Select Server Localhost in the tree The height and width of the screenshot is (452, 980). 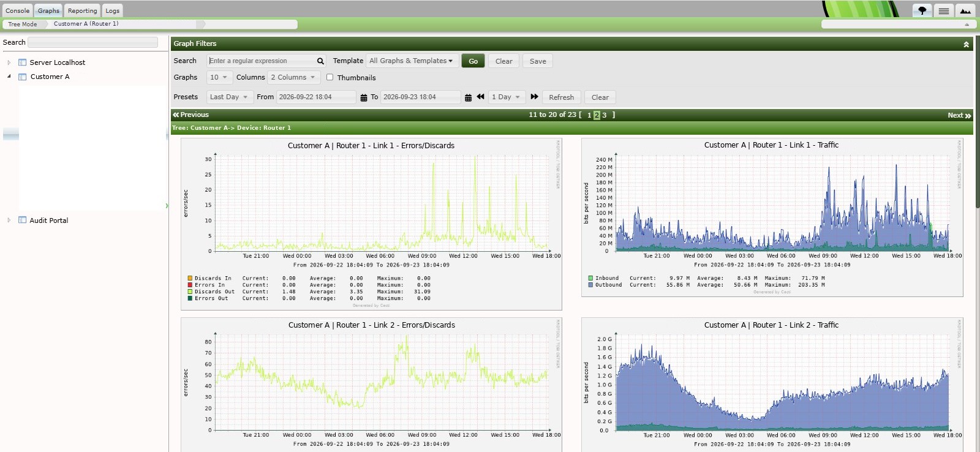click(58, 62)
